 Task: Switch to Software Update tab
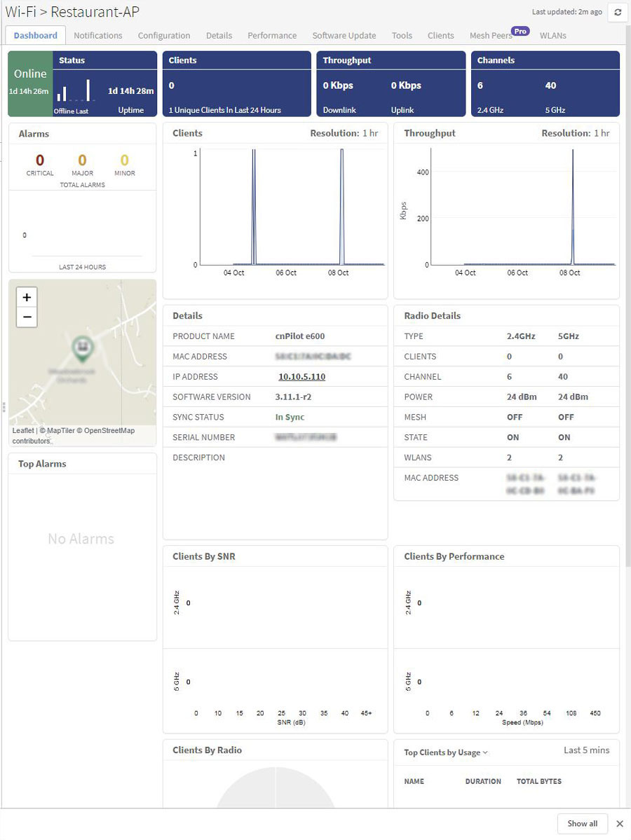click(344, 35)
